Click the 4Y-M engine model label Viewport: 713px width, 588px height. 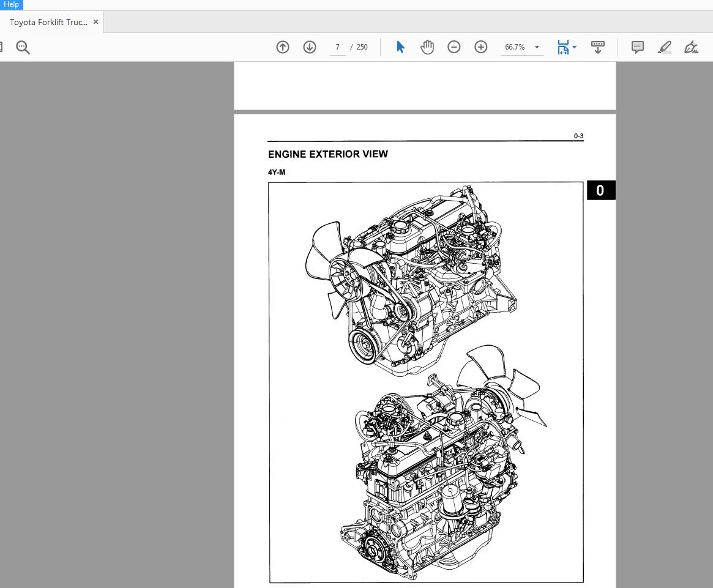[277, 173]
